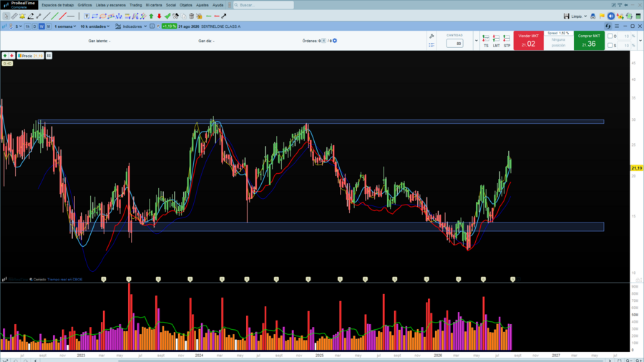Enable the S percentage checkbox
The image size is (644, 362).
610,45
